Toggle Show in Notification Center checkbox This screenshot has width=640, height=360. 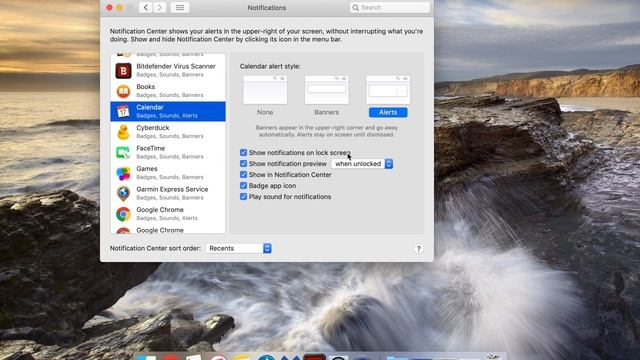(244, 175)
